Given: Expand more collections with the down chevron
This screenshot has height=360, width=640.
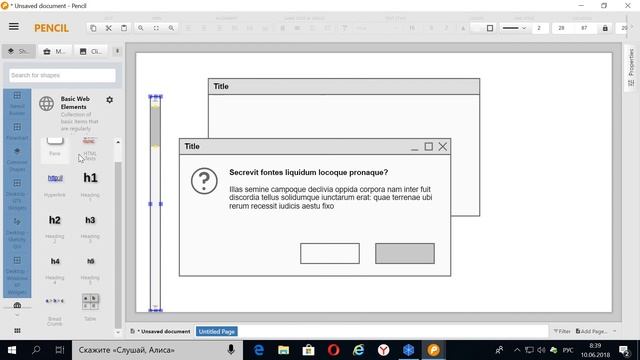Looking at the screenshot, I should click(x=17, y=316).
